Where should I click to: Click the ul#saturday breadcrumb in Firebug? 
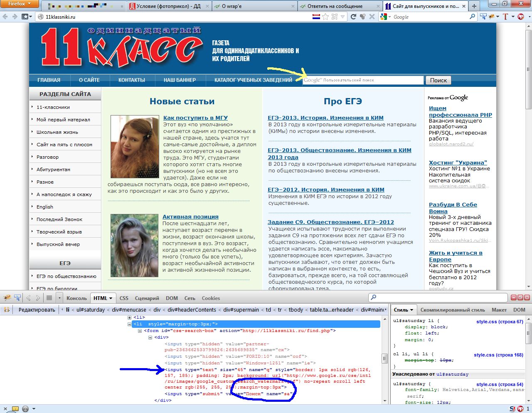(x=90, y=310)
